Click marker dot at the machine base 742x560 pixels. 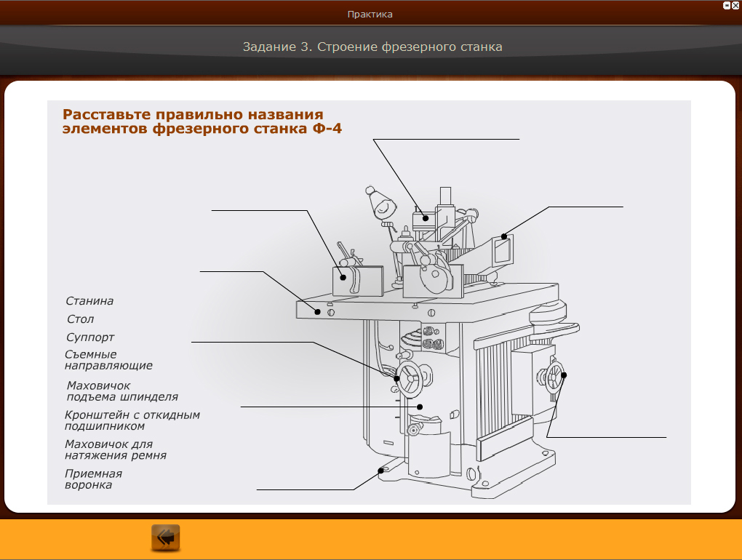(380, 471)
